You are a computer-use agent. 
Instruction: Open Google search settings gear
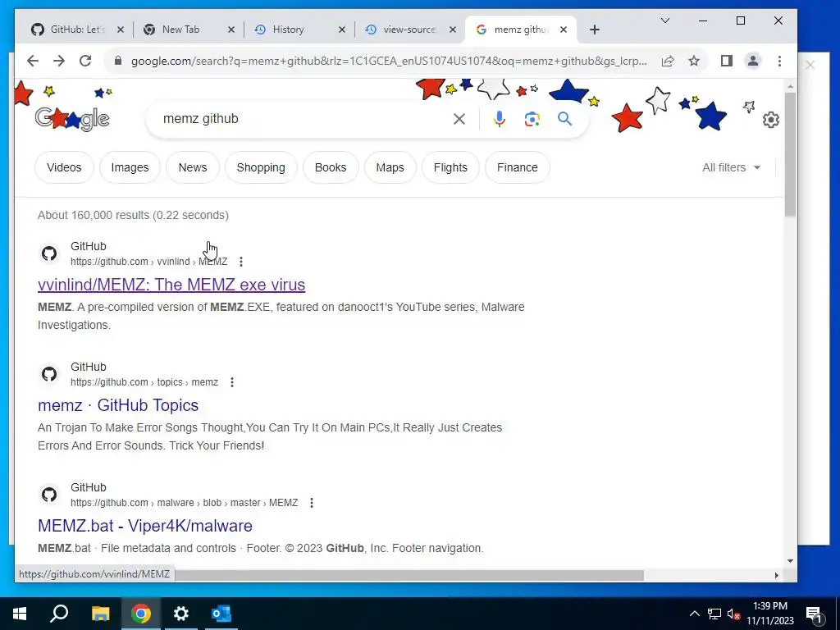tap(771, 120)
